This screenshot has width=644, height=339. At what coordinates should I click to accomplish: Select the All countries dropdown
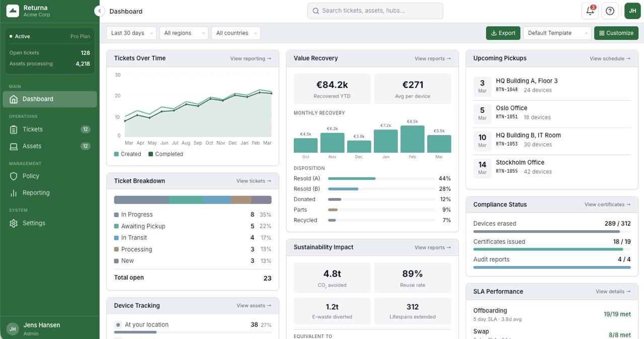coord(236,33)
